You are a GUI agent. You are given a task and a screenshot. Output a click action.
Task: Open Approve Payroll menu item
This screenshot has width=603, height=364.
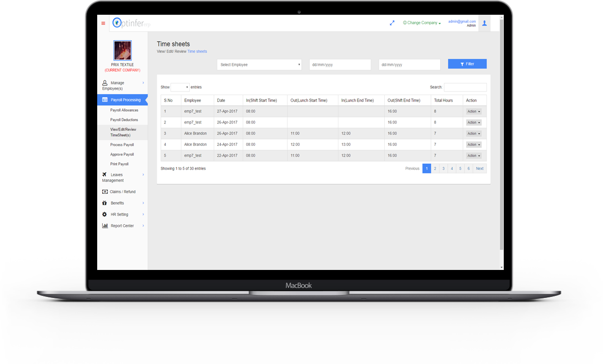[122, 155]
